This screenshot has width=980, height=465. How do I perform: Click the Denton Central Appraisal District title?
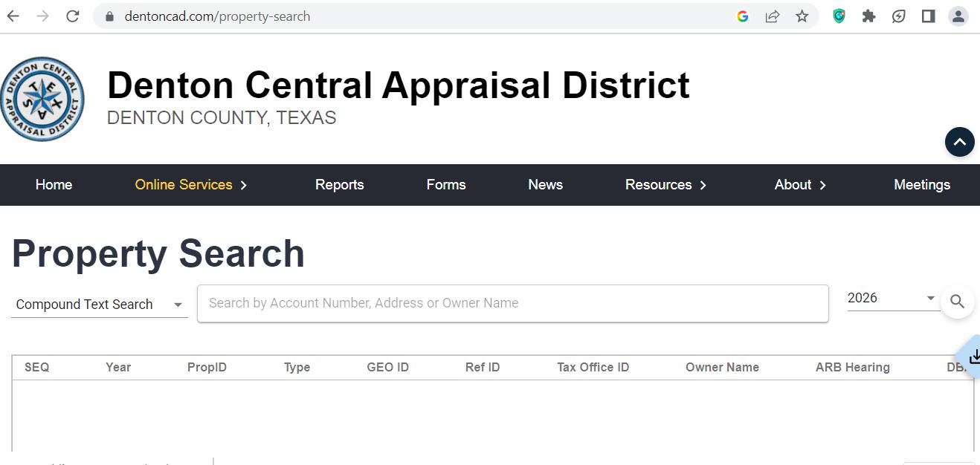coord(399,85)
